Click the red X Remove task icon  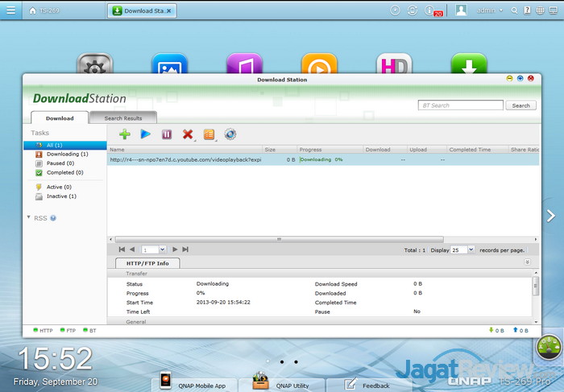click(x=188, y=134)
